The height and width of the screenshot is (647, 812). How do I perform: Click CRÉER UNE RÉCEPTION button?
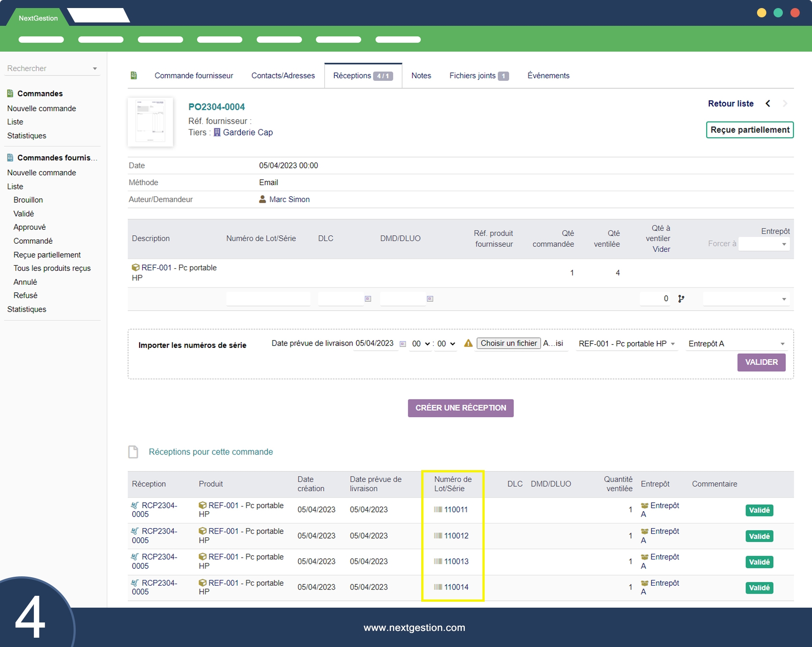point(461,408)
